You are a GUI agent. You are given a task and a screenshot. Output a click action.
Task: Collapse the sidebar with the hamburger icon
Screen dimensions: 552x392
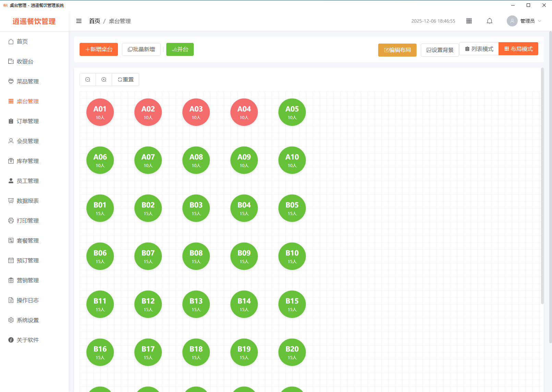[x=79, y=21]
